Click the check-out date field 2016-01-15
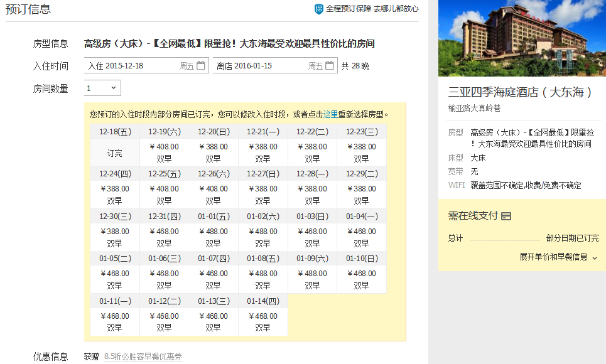Screen dimensions: 606x364 [275, 66]
